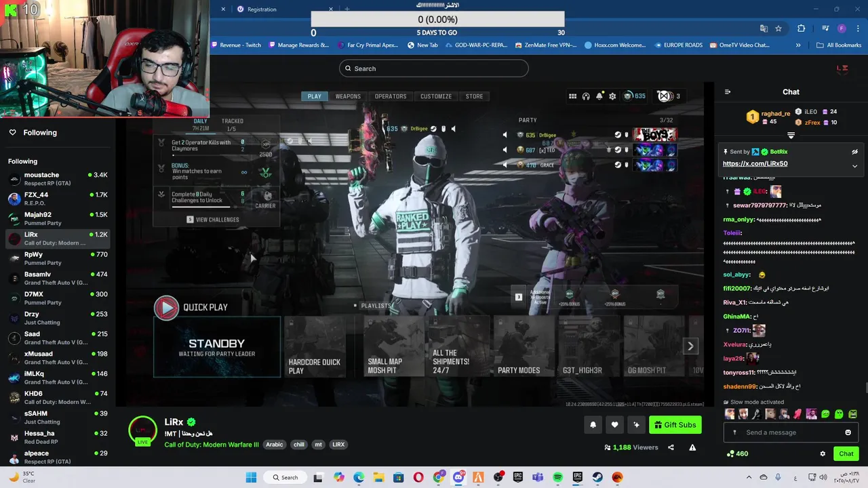Open Hessa_ha channel in the sidebar

coord(58,437)
